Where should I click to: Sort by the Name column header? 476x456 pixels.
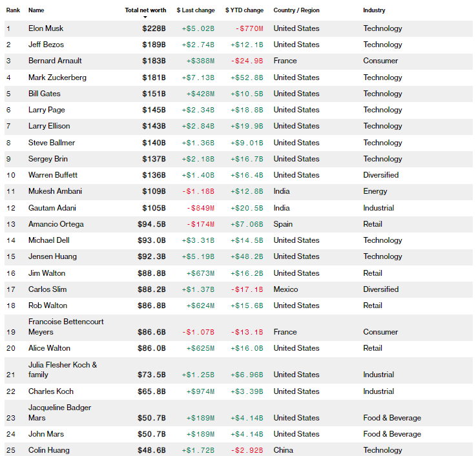tap(36, 10)
